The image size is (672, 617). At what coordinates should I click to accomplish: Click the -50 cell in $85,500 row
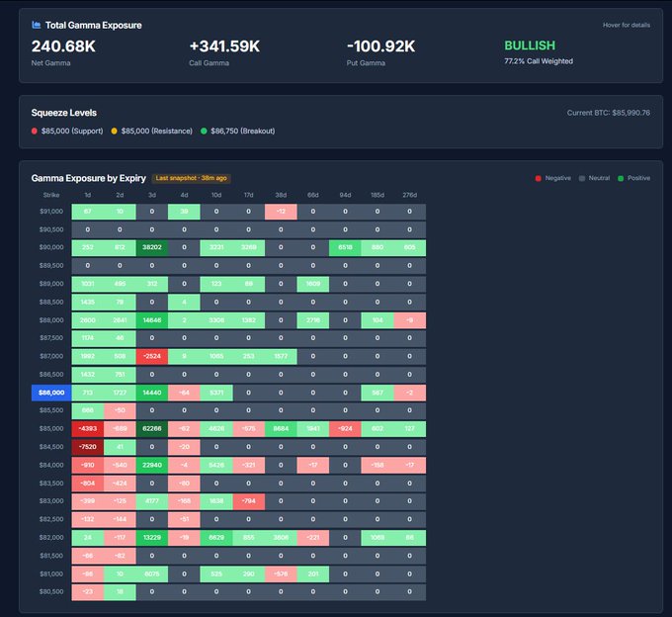(120, 410)
